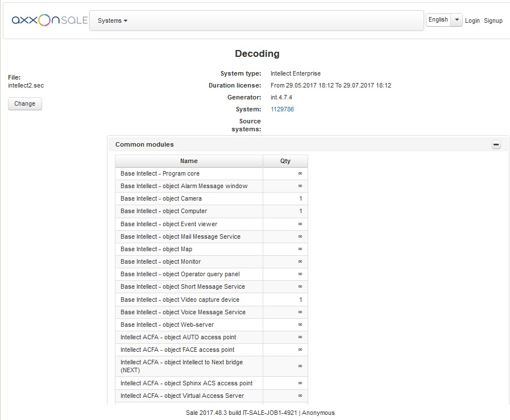Viewport: 510px width, 420px height.
Task: Open the Systems menu
Action: tap(112, 20)
